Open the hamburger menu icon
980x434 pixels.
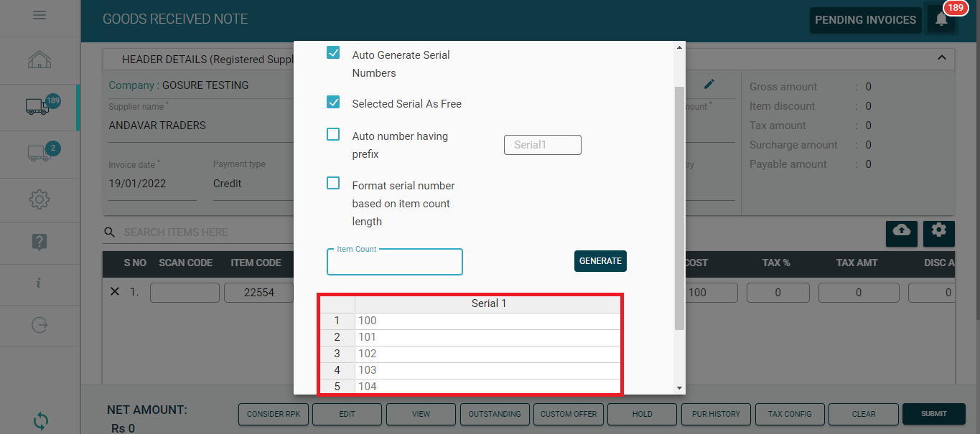coord(39,15)
